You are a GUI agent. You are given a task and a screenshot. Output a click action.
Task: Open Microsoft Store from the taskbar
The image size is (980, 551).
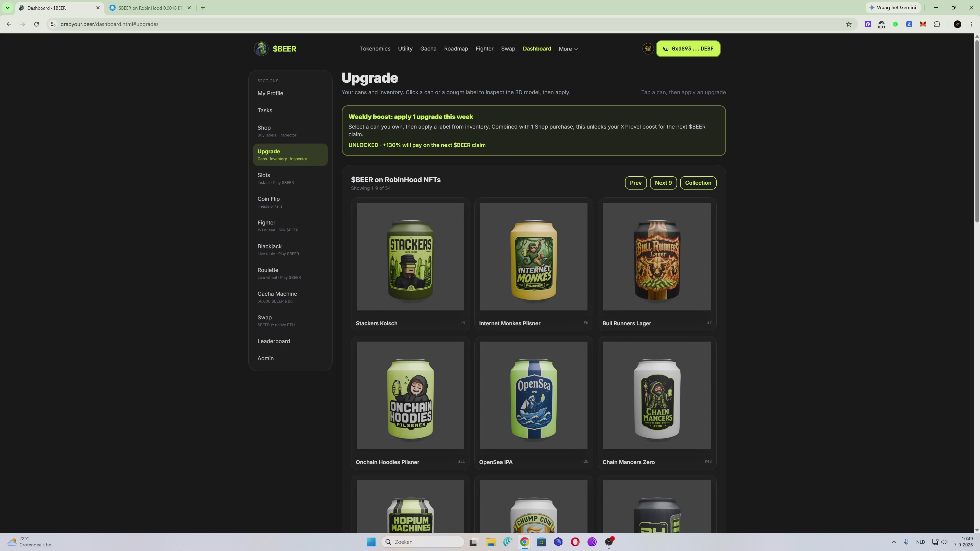pos(541,542)
